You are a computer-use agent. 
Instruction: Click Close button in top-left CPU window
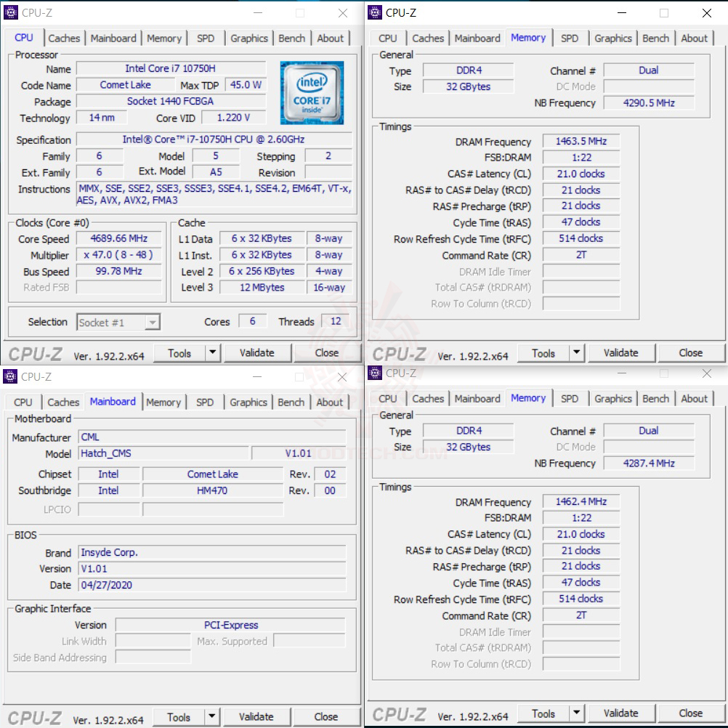(327, 353)
